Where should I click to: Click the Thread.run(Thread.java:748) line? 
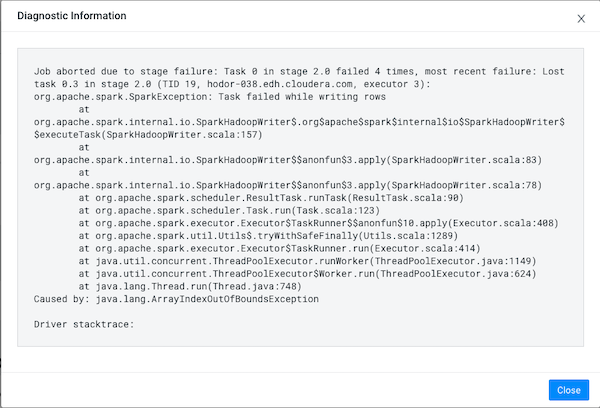(x=190, y=286)
